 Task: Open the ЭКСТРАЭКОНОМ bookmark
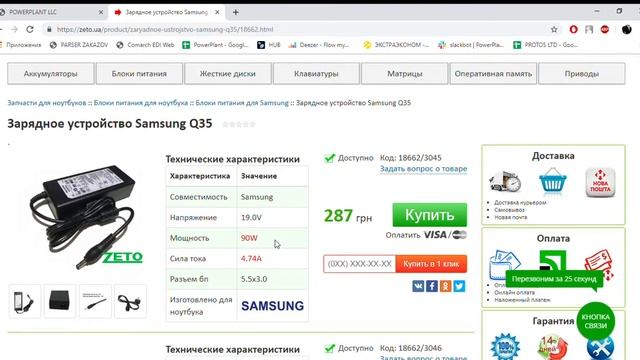point(396,45)
